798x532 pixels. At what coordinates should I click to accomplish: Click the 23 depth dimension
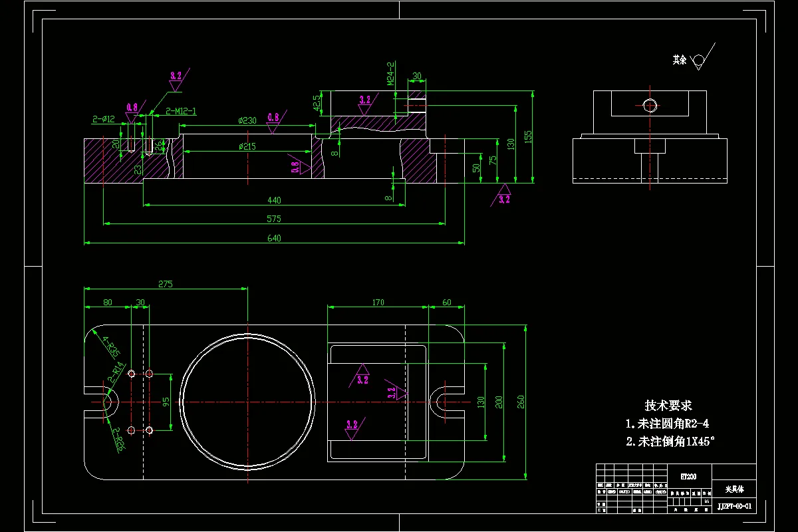pyautogui.click(x=138, y=170)
